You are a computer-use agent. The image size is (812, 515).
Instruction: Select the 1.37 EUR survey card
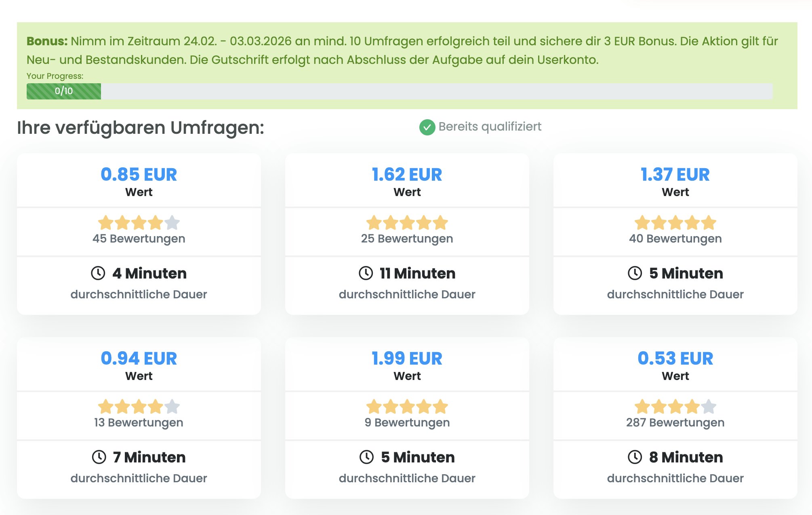pyautogui.click(x=675, y=175)
